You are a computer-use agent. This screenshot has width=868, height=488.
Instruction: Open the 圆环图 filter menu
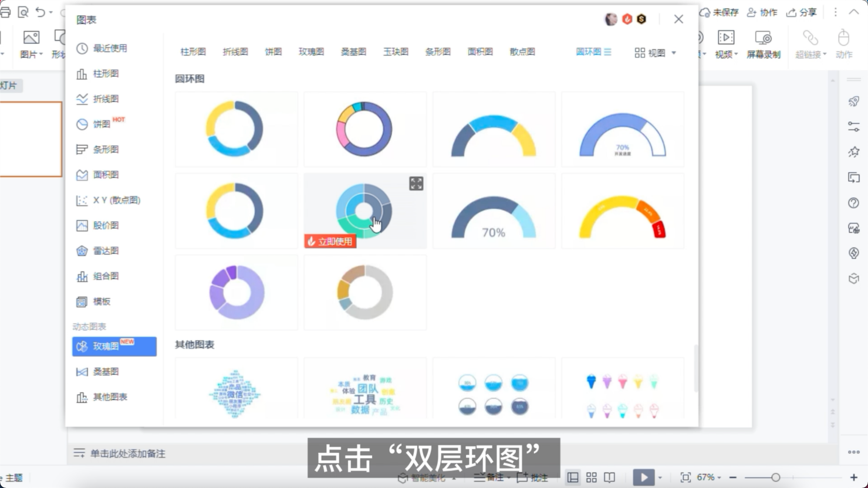tap(593, 52)
